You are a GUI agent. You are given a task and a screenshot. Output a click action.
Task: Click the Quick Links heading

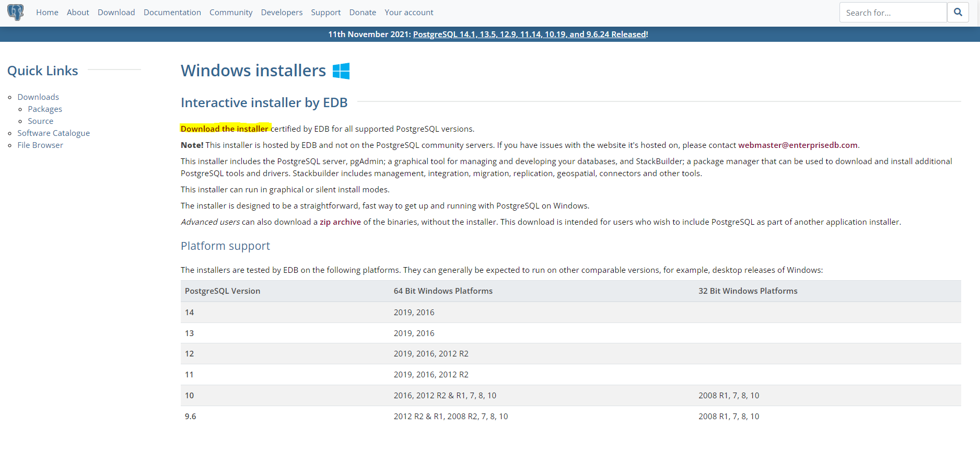coord(43,71)
